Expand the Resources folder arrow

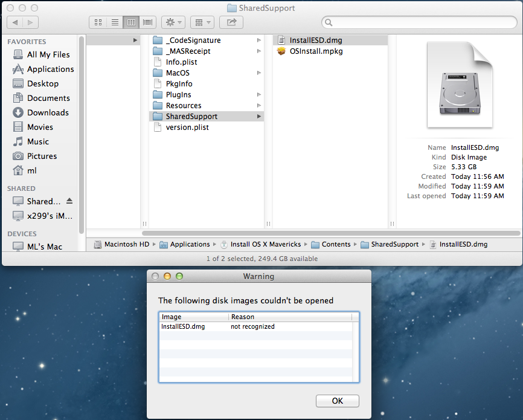tap(259, 106)
